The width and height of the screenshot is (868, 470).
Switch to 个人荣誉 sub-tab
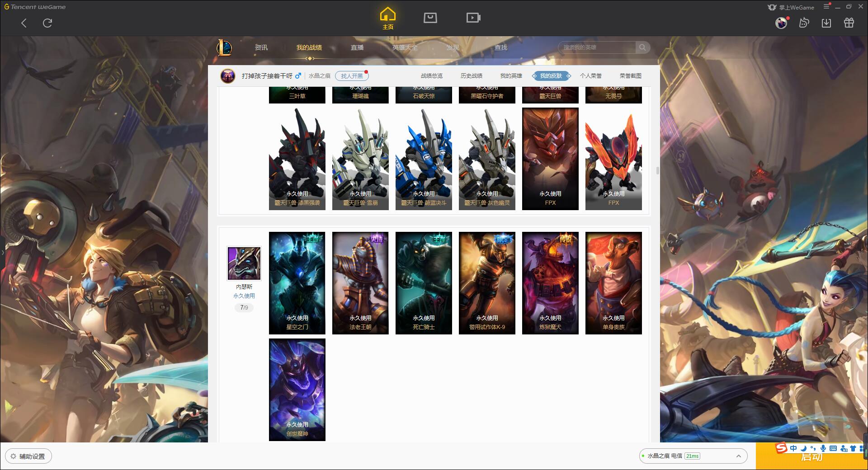(591, 76)
